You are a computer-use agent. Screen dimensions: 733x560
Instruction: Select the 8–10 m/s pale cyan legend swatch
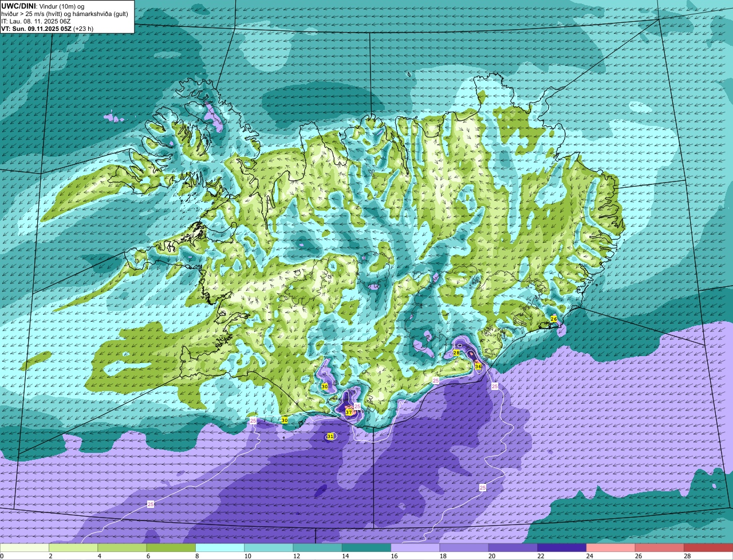point(220,548)
